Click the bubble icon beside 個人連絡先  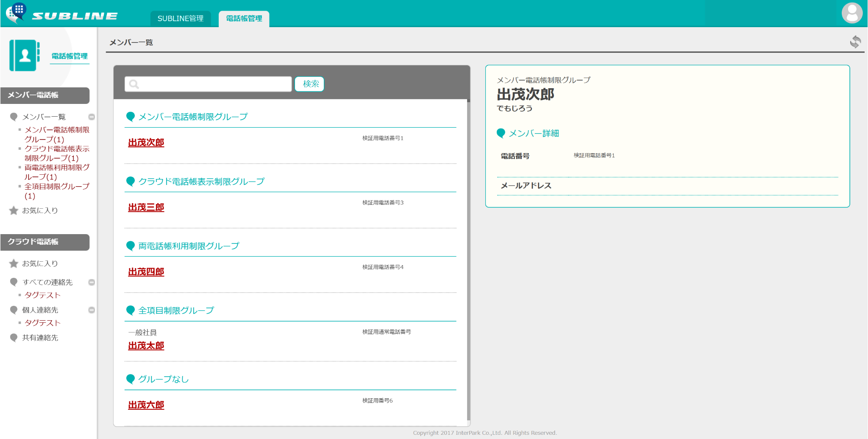point(14,310)
